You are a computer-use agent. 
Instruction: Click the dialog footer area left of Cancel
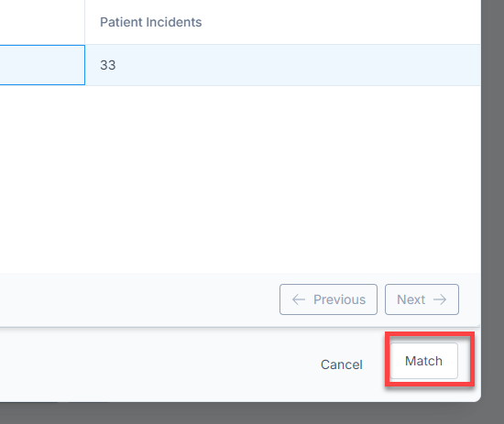point(158,364)
